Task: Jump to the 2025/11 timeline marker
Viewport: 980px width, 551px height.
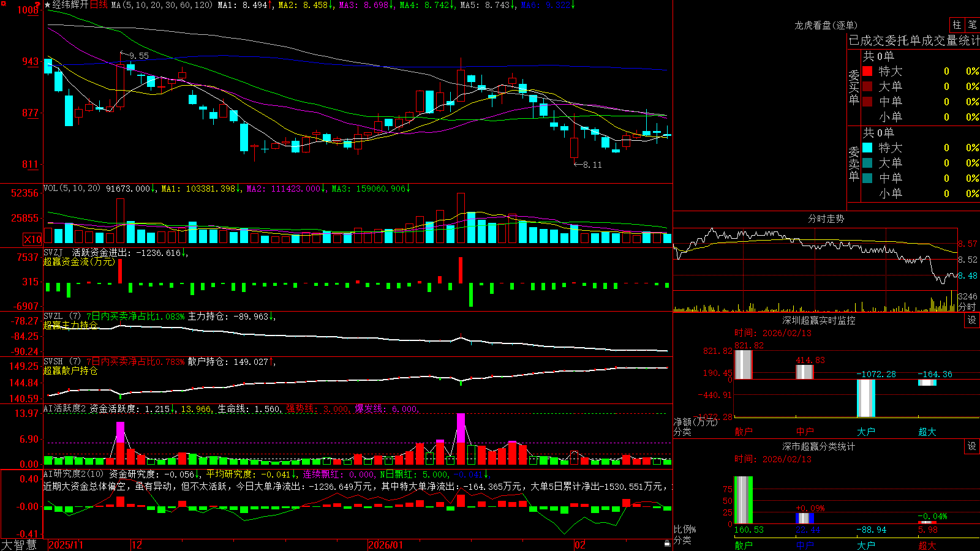Action: [66, 545]
